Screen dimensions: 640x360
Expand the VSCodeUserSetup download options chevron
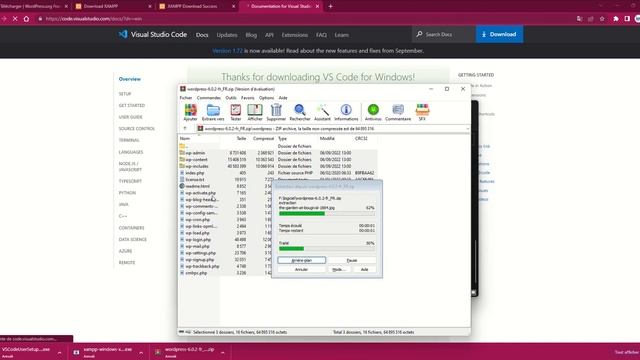point(59,352)
